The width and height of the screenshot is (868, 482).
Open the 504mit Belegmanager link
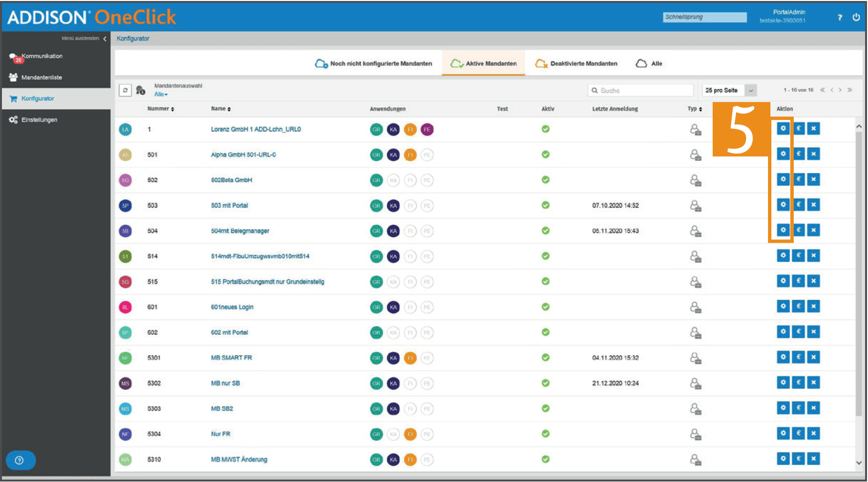(x=240, y=231)
